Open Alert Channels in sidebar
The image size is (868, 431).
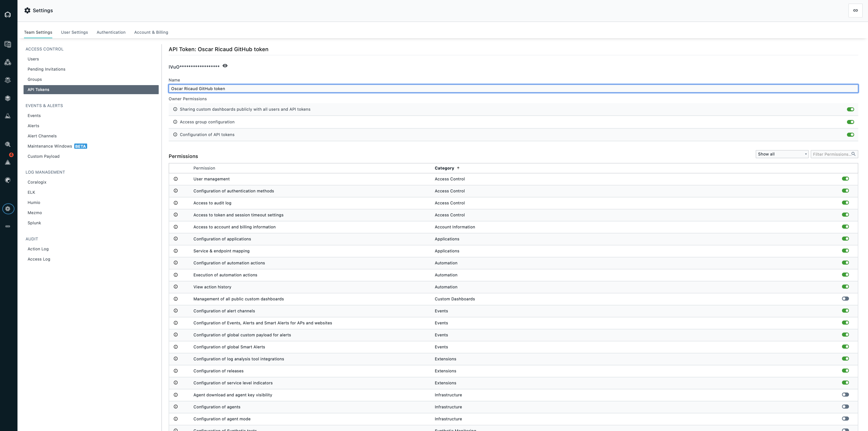click(x=42, y=136)
